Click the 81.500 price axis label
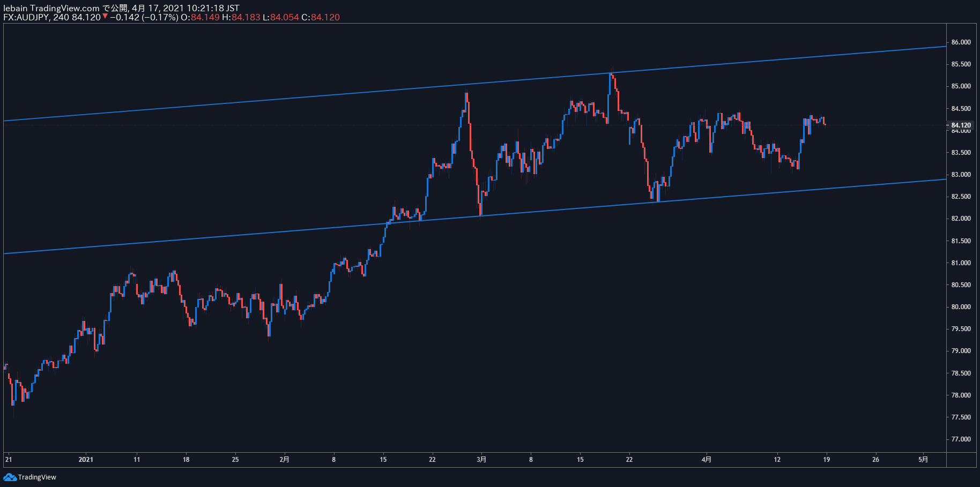Viewport: 980px width, 487px height. (961, 241)
